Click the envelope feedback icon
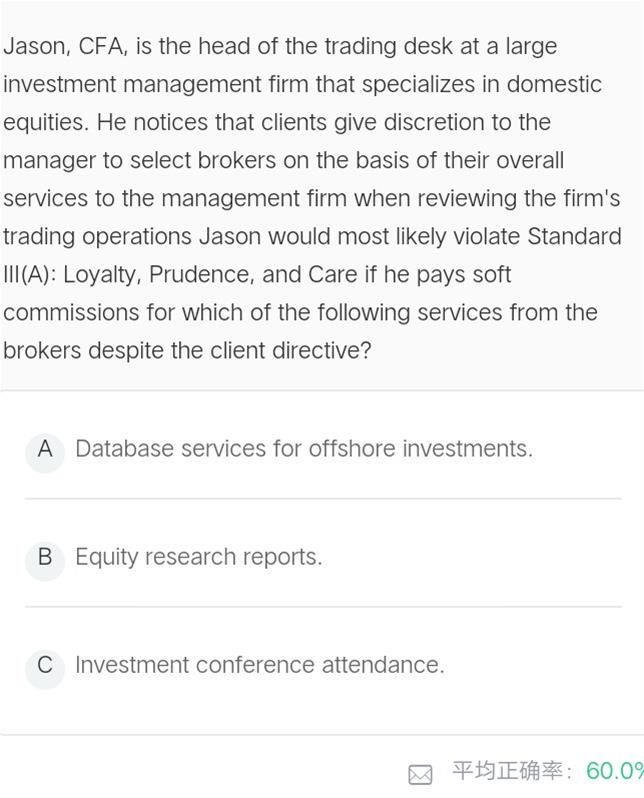This screenshot has height=798, width=644. [421, 775]
